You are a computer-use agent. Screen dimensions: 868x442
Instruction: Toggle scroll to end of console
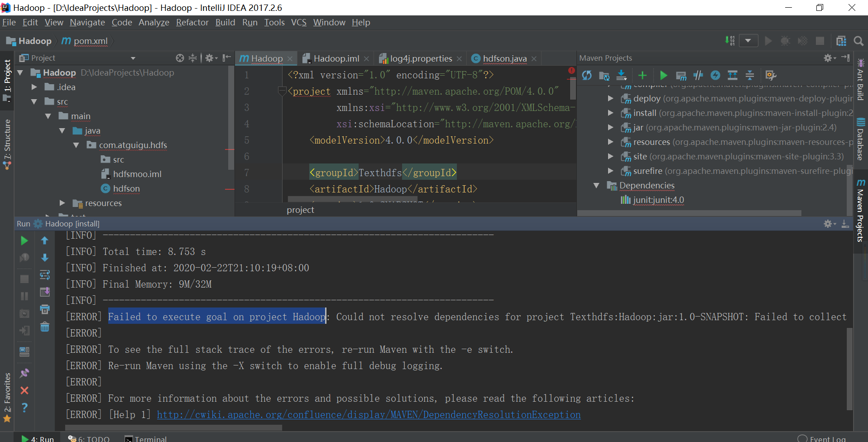44,292
